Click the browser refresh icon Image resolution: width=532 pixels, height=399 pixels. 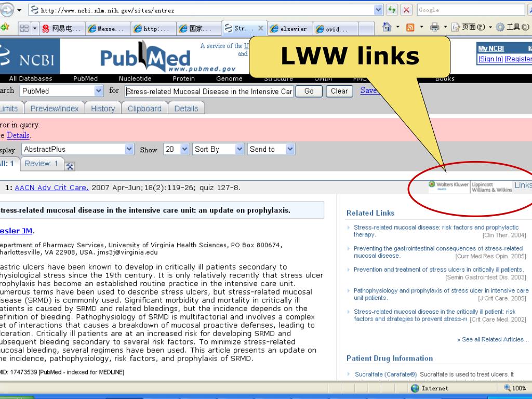(x=392, y=10)
